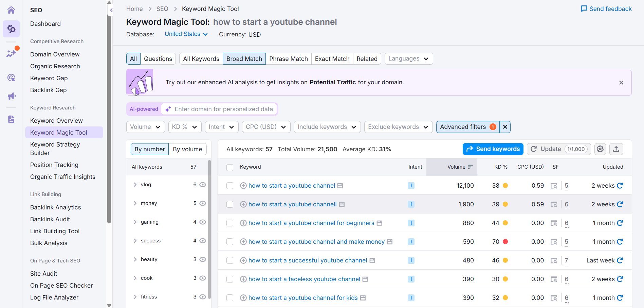Check 'how to start a youtube channel for beginners'
Screen dimensions: 644x308
point(230,223)
